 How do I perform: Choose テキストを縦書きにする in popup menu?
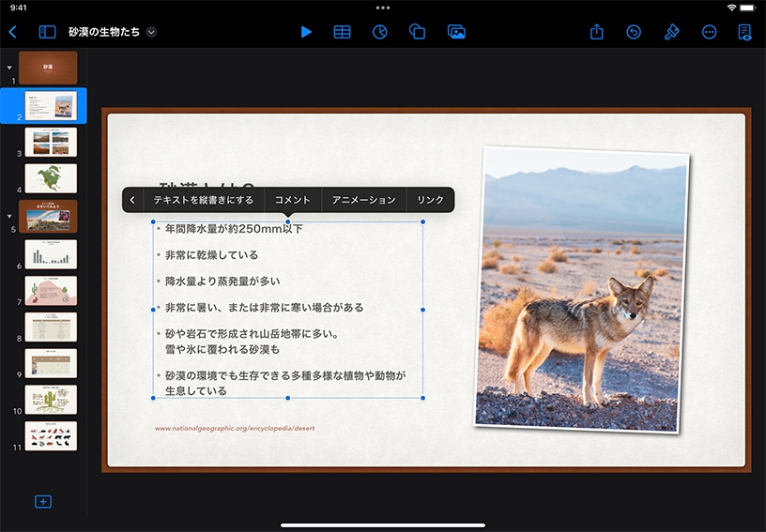click(x=203, y=200)
